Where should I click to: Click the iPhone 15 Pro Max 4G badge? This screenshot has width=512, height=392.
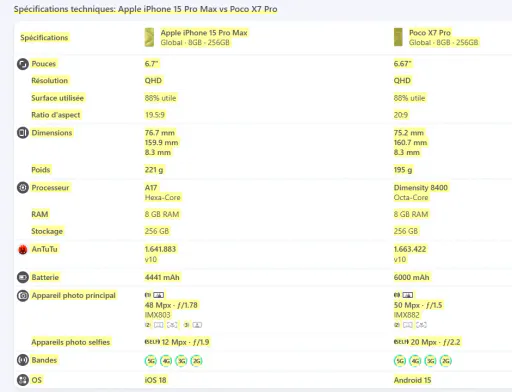click(x=166, y=361)
